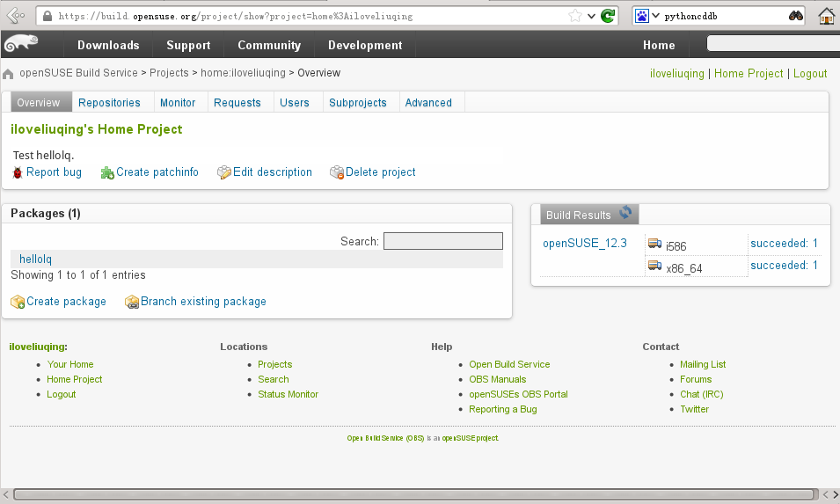This screenshot has height=504, width=840.
Task: Open the address bar history dropdown arrow
Action: pos(591,16)
